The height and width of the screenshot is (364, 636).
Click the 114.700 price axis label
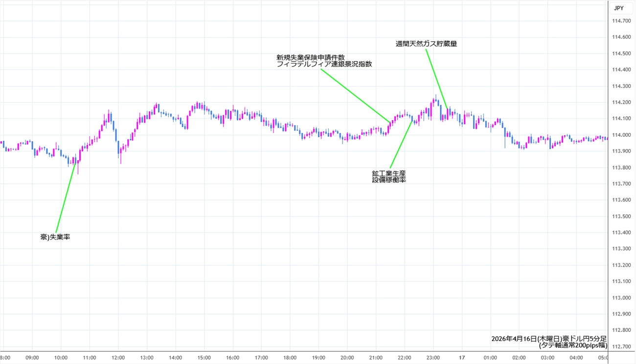[620, 21]
